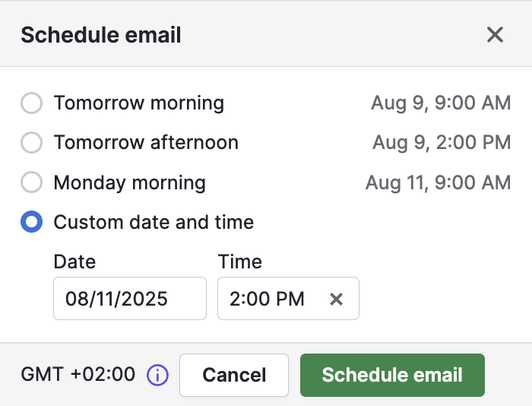Image resolution: width=532 pixels, height=406 pixels.
Task: Click the Custom date and time label
Action: pos(154,222)
